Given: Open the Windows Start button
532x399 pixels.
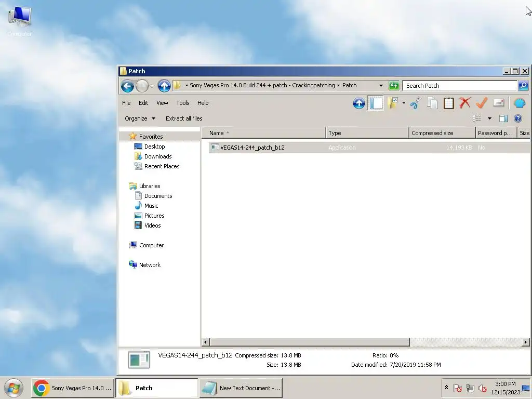Looking at the screenshot, I should [x=14, y=388].
